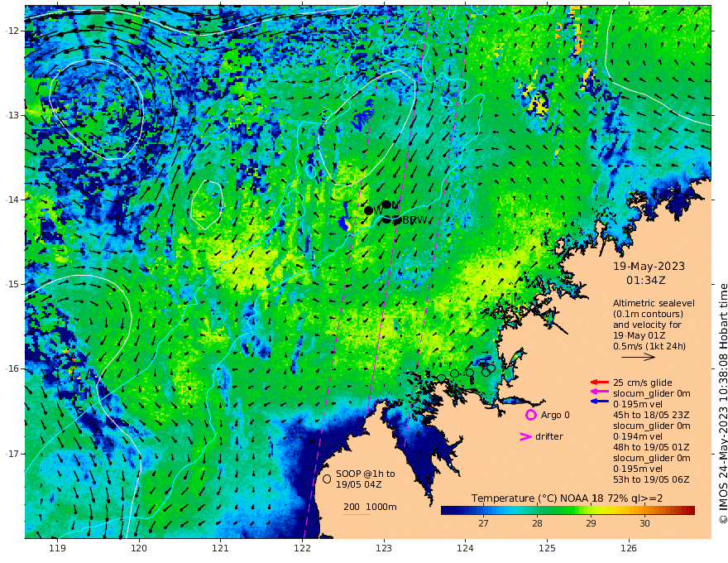Click the black station dot beside label W
This screenshot has width=728, height=563.
(x=369, y=210)
